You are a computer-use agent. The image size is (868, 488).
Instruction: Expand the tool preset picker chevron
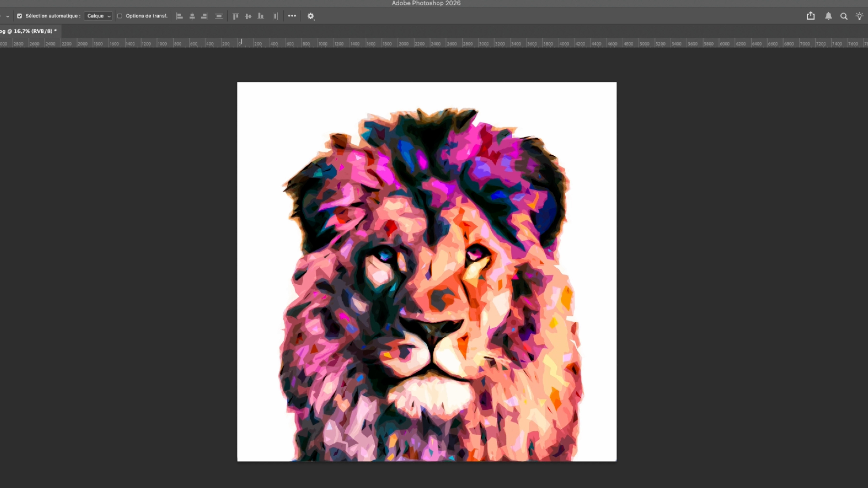point(8,16)
